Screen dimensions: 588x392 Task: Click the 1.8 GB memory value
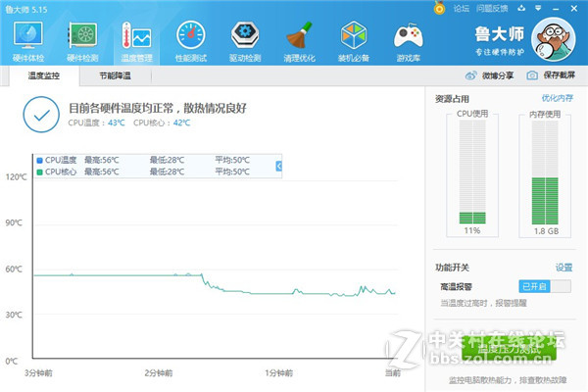pyautogui.click(x=546, y=231)
